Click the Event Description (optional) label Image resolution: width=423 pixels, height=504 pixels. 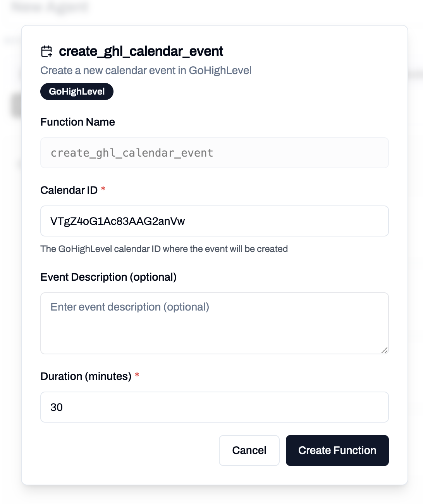click(108, 277)
